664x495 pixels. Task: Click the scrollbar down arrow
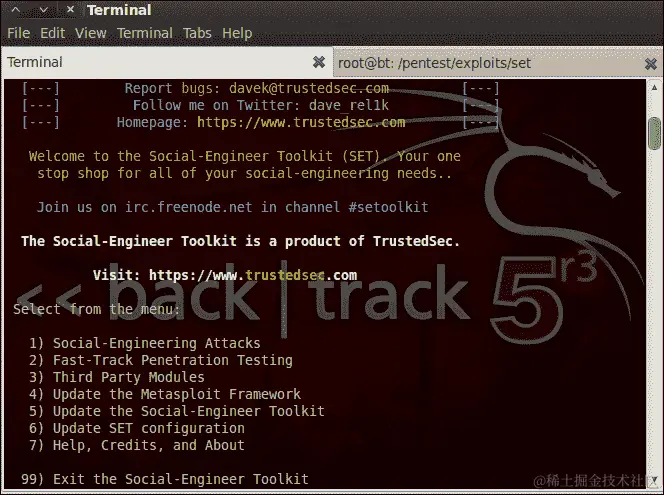pyautogui.click(x=654, y=479)
